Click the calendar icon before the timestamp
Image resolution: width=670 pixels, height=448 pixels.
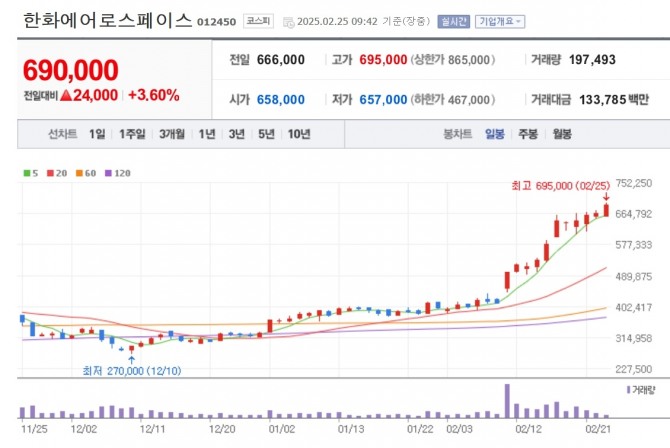coord(289,22)
